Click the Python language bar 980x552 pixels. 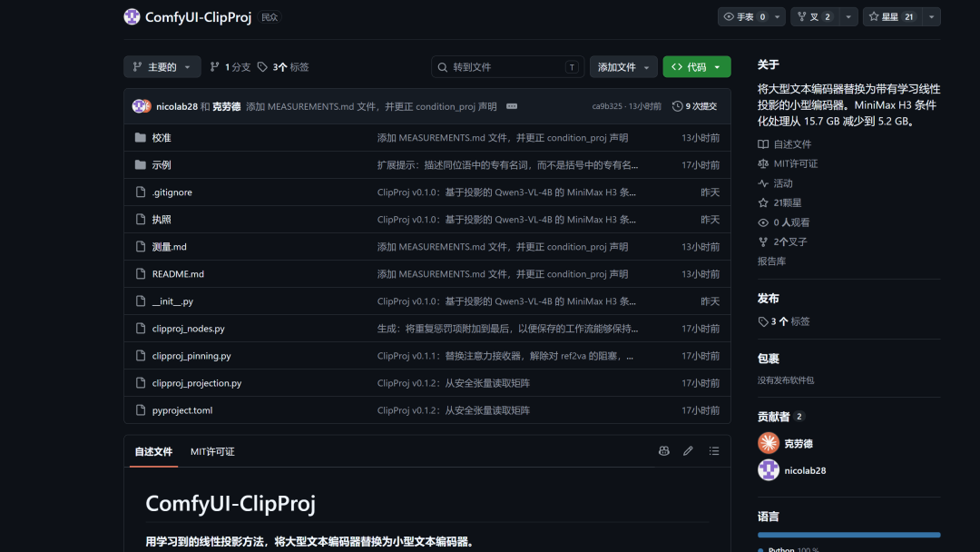tap(848, 535)
